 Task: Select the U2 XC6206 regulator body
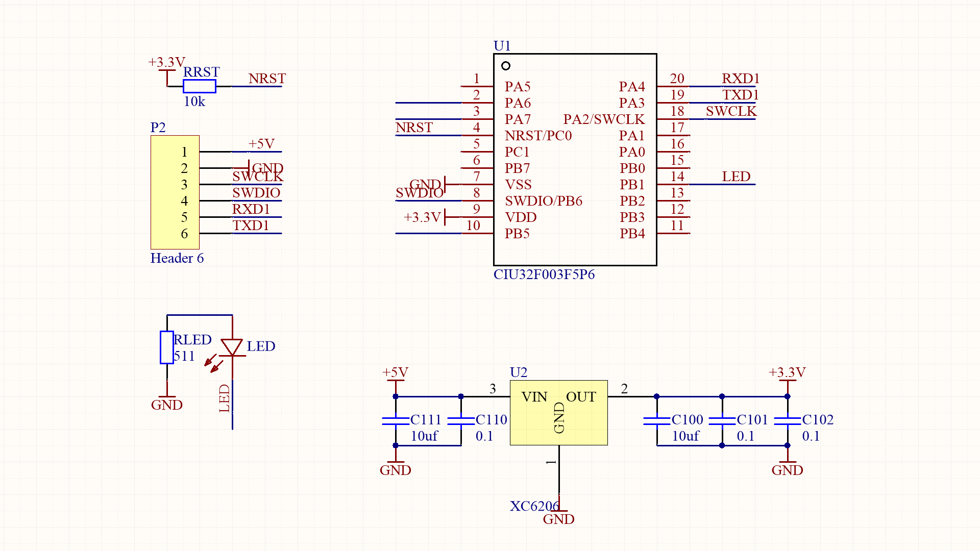pos(559,413)
